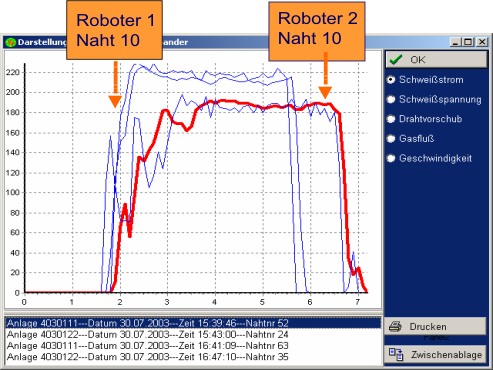The width and height of the screenshot is (493, 370).
Task: Select the Schweißstrom radio button
Action: 391,80
